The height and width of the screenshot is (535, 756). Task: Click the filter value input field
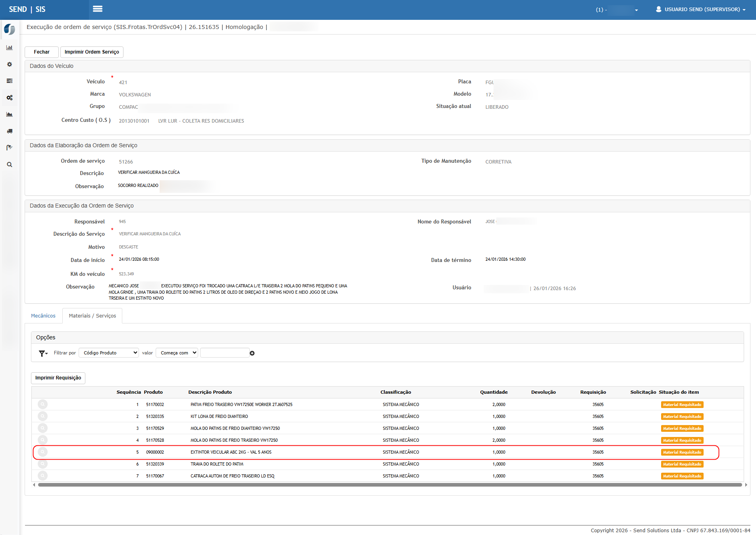click(225, 353)
